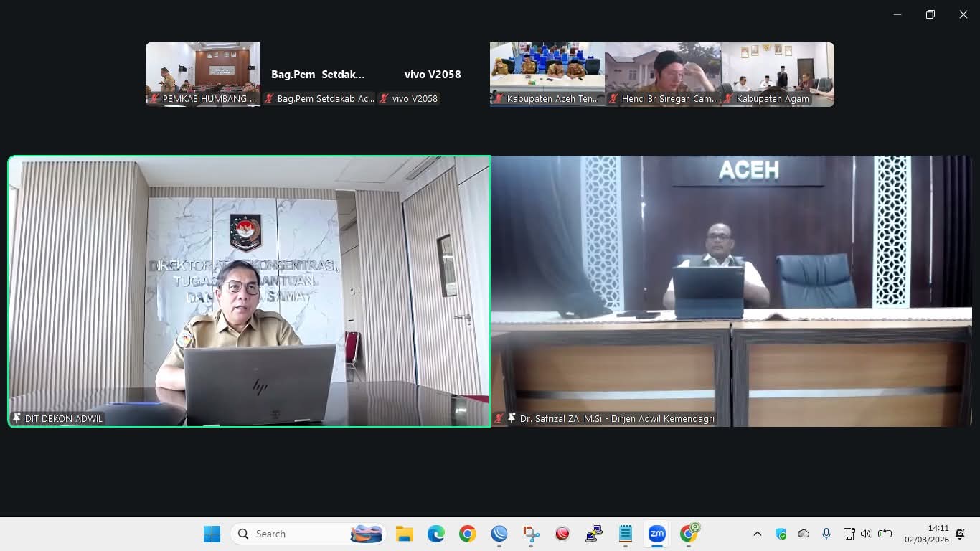Launch Google Chrome from the taskbar
The width and height of the screenshot is (980, 551).
(x=468, y=534)
